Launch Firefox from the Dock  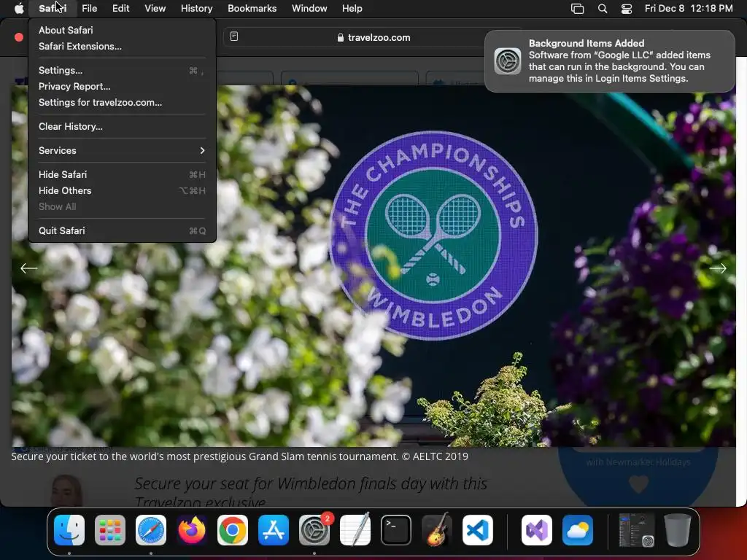[192, 530]
